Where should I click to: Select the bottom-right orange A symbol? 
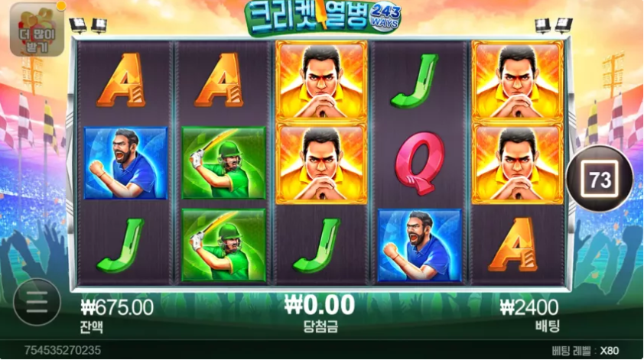pyautogui.click(x=513, y=245)
